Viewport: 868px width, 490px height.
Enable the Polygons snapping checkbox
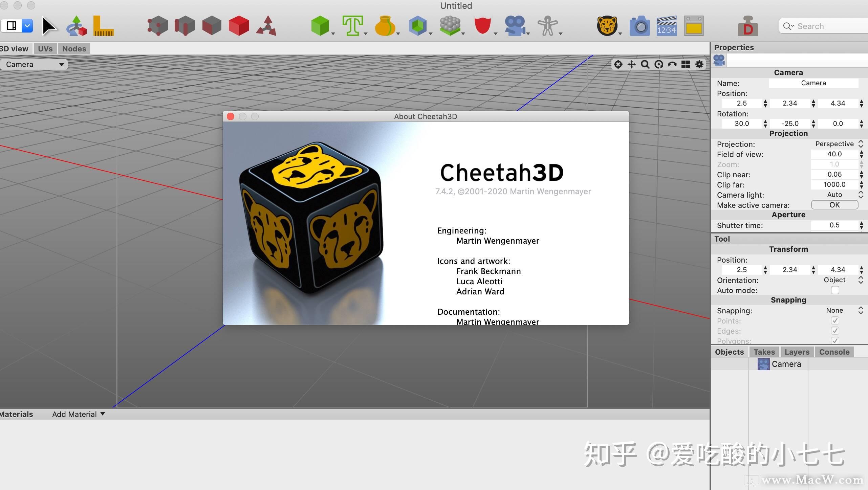coord(837,340)
